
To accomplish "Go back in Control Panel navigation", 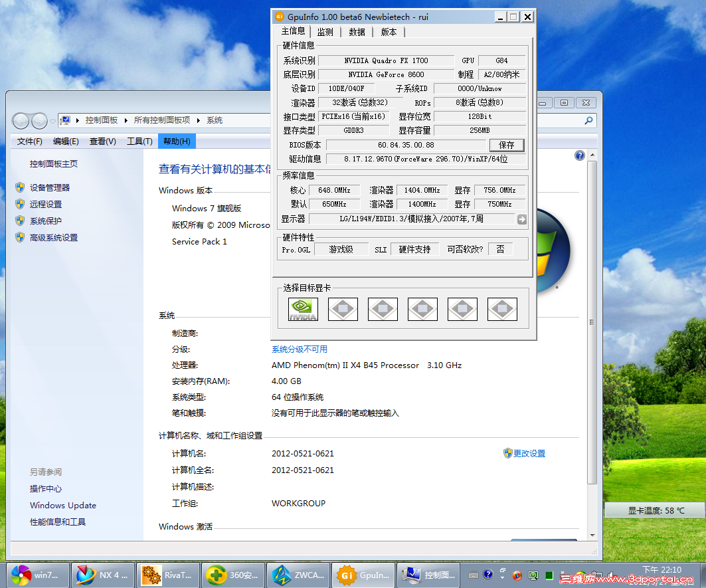I will (21, 121).
